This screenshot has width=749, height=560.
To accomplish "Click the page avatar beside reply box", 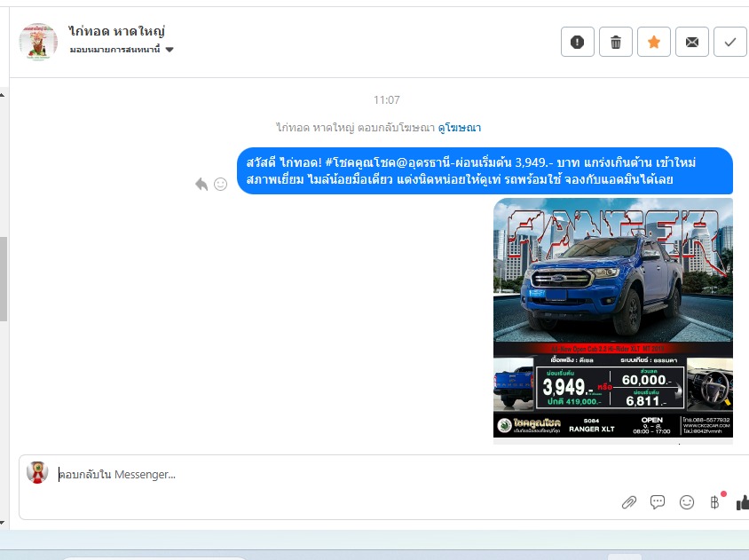I will (37, 472).
